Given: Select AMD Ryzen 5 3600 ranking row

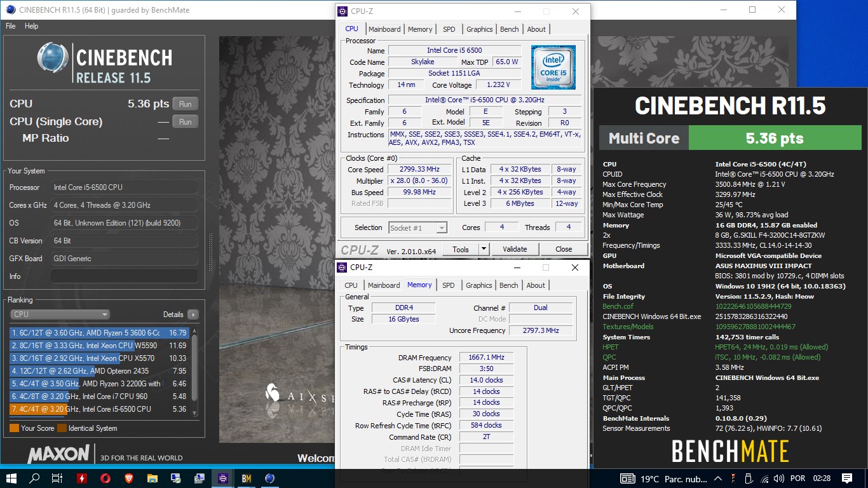Looking at the screenshot, I should pyautogui.click(x=99, y=332).
